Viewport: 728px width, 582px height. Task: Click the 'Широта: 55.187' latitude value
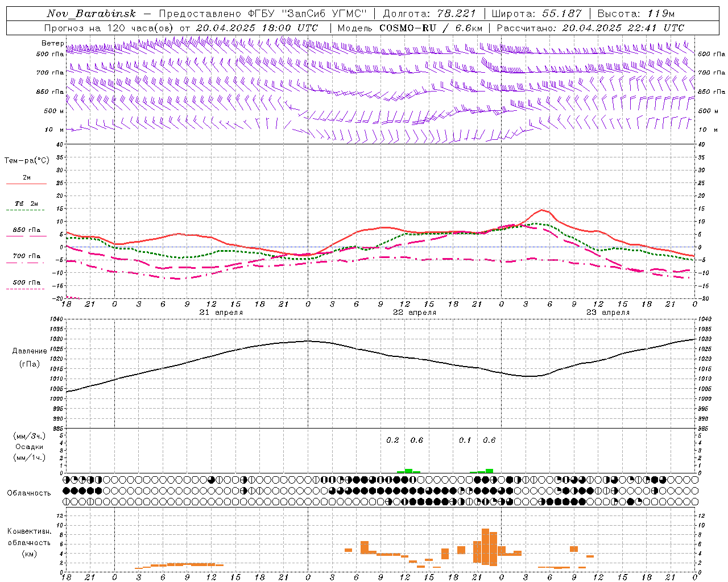click(x=537, y=14)
